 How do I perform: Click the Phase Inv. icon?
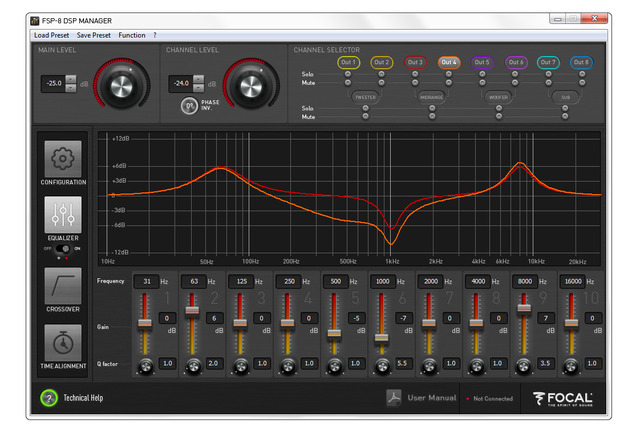pyautogui.click(x=187, y=105)
